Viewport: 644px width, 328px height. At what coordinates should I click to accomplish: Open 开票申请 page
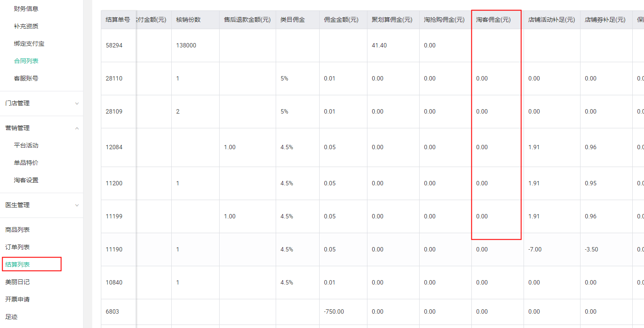(17, 299)
